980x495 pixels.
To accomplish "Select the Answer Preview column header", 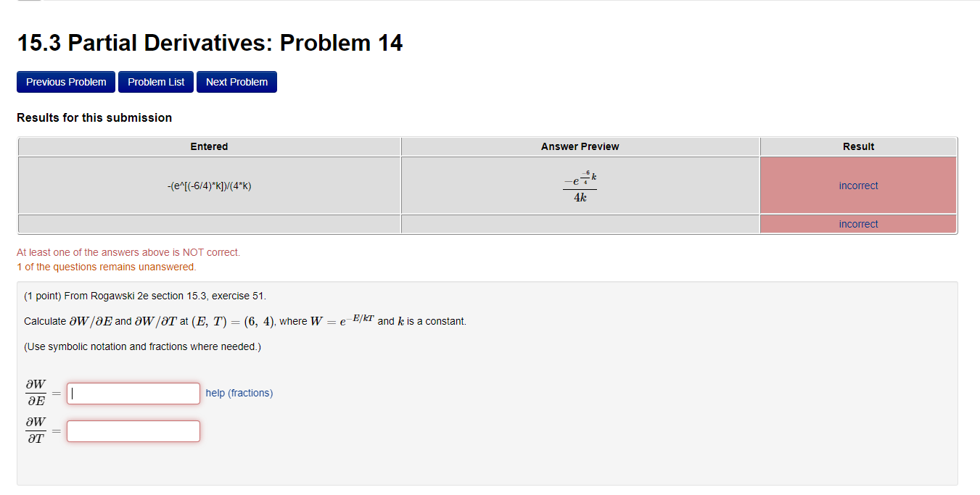I will click(x=579, y=146).
